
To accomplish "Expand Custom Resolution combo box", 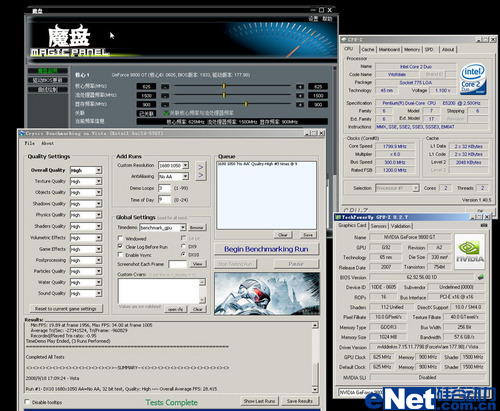I will pyautogui.click(x=185, y=165).
